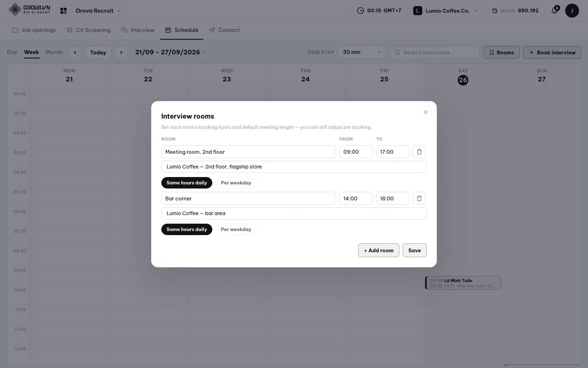Open the Contact tab

pos(225,30)
